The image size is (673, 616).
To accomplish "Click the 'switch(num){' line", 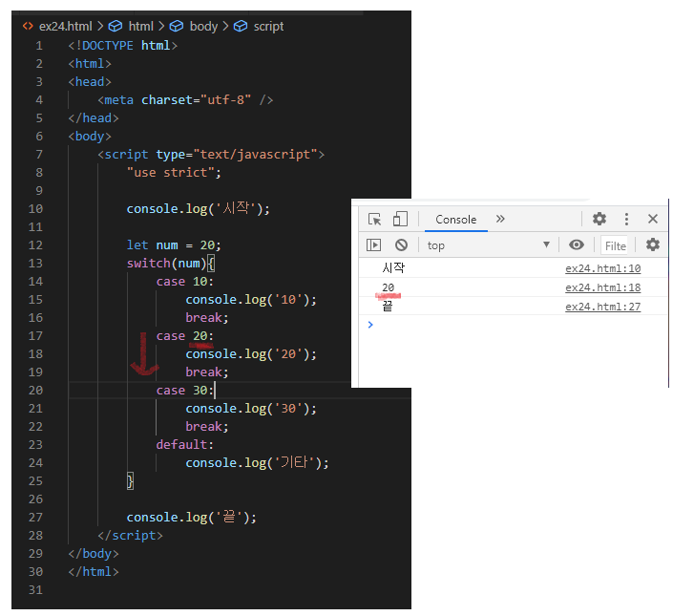I will tap(170, 264).
